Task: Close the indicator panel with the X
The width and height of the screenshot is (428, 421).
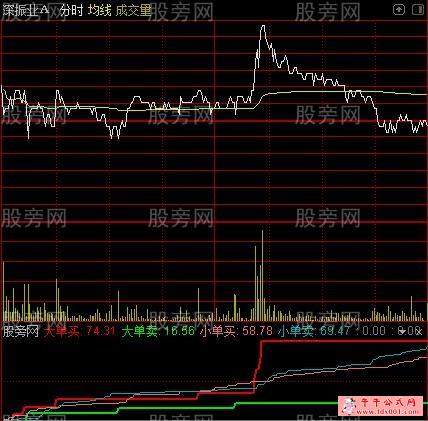Action: coord(419,331)
